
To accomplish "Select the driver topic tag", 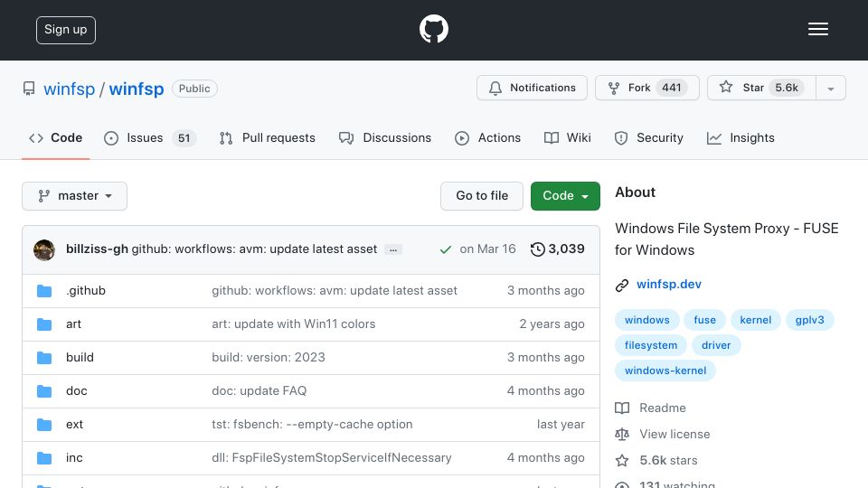I will click(x=716, y=345).
